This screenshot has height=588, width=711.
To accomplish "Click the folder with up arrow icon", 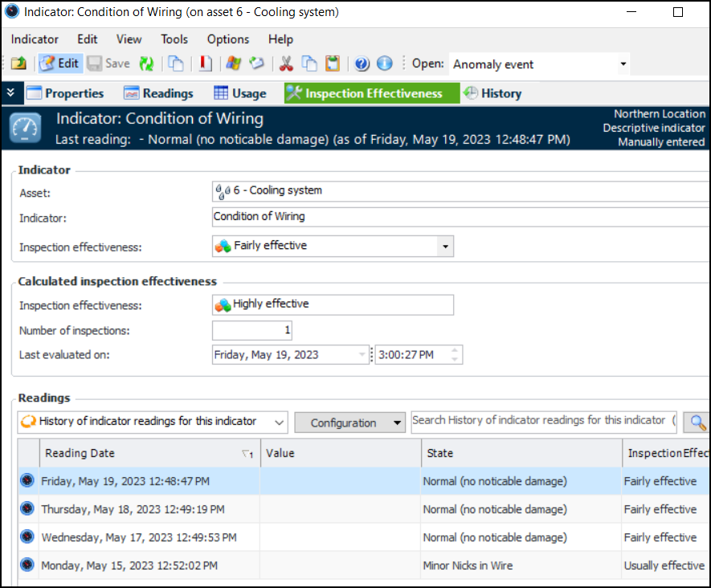I will coord(18,64).
